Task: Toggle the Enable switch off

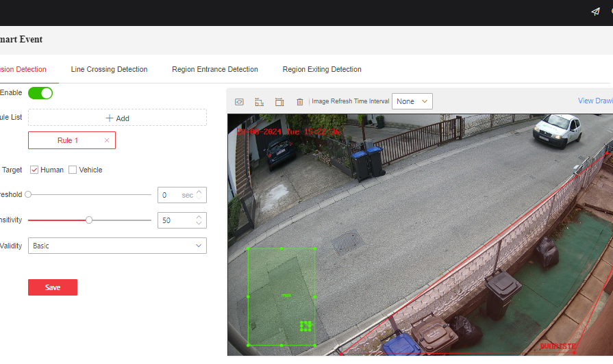Action: pos(40,93)
